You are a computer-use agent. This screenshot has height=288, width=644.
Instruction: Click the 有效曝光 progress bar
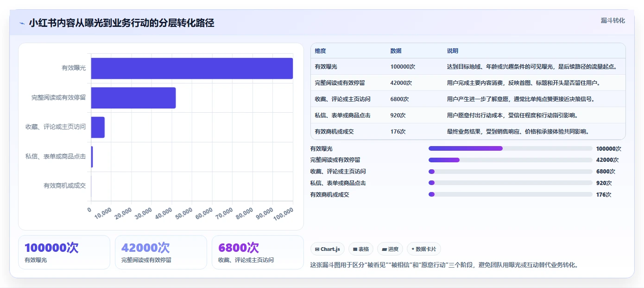click(510, 148)
